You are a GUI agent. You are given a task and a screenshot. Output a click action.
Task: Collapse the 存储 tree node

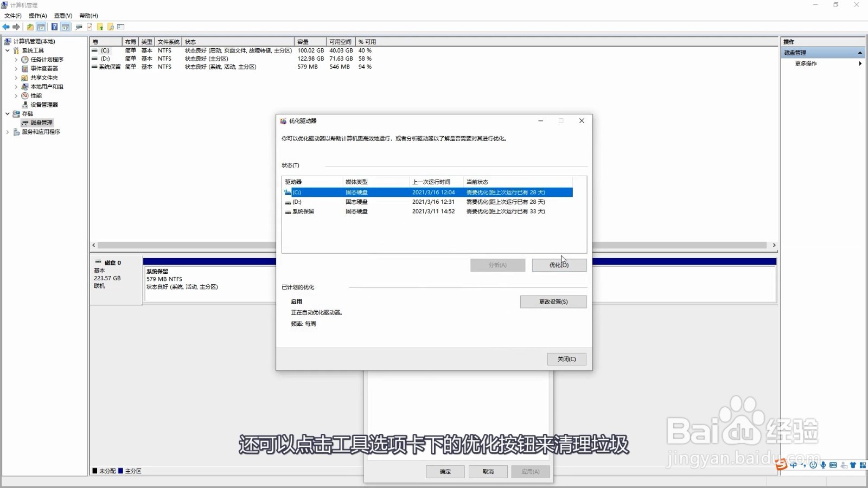8,114
